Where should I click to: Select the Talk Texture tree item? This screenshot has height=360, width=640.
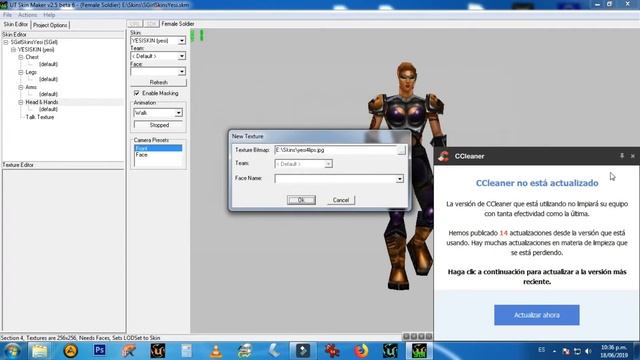[x=40, y=117]
